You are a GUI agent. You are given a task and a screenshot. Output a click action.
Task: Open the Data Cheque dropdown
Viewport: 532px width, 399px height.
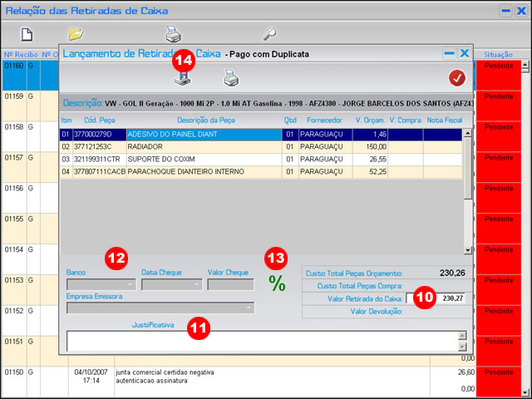coord(197,284)
